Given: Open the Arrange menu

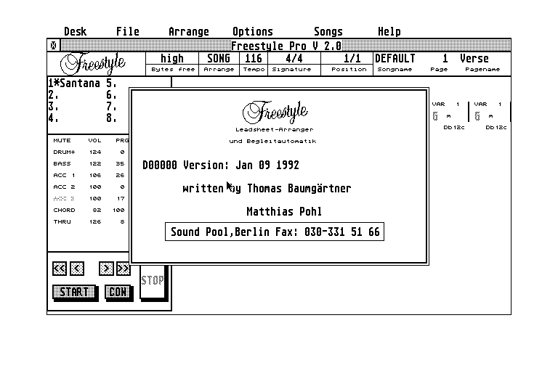Looking at the screenshot, I should point(189,32).
